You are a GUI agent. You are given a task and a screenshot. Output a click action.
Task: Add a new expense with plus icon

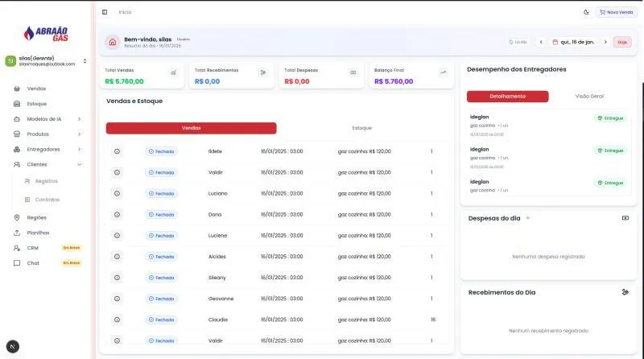(x=528, y=218)
